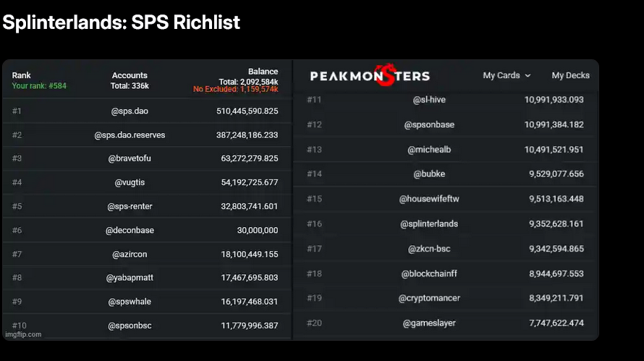644x361 pixels.
Task: Click the Balance column header
Action: click(x=263, y=72)
